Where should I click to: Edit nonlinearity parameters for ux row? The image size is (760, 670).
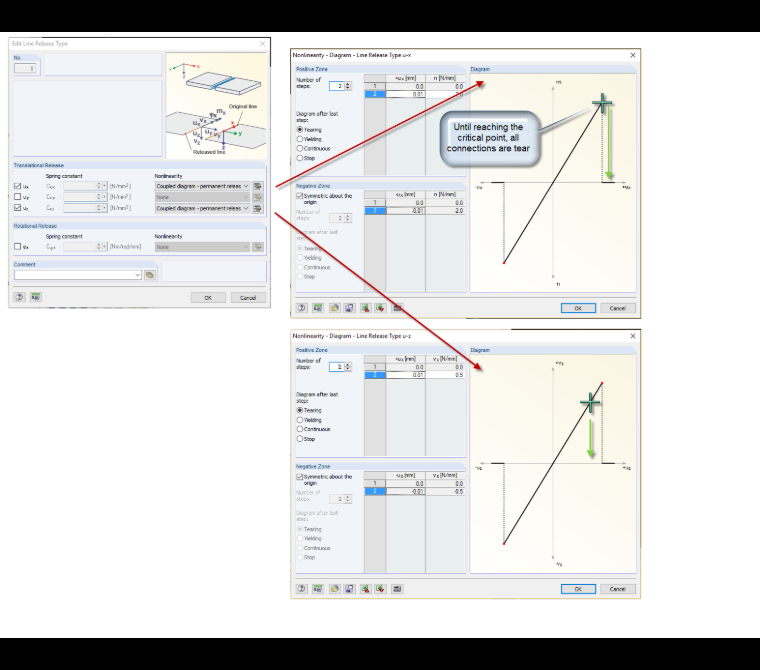click(x=258, y=186)
